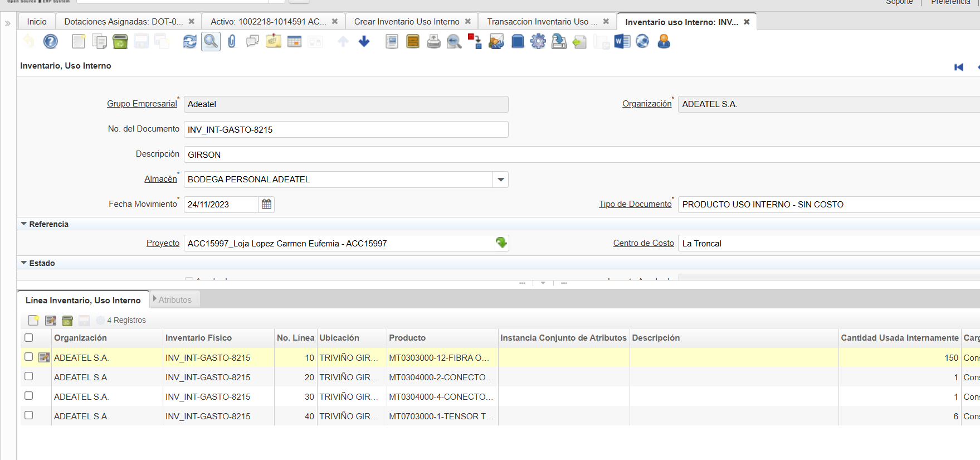Click the Proyecto field label link
The height and width of the screenshot is (460, 980).
pyautogui.click(x=163, y=243)
